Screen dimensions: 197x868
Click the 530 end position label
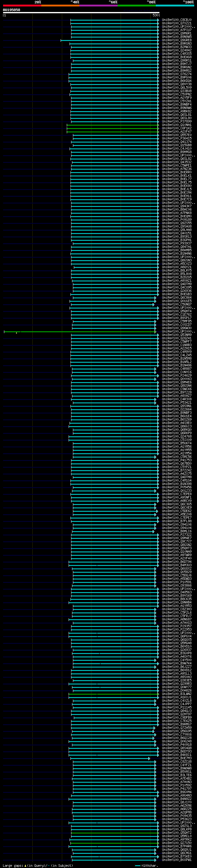[x=155, y=15]
